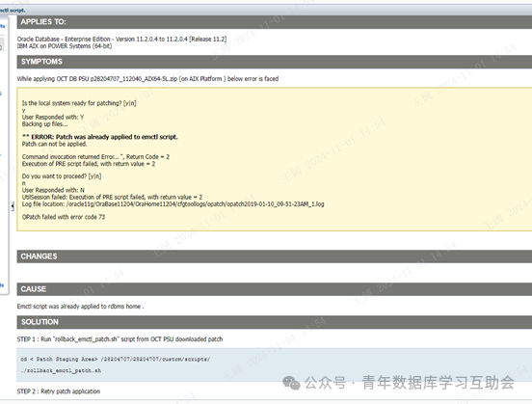The width and height of the screenshot is (532, 404).
Task: Click the bold ERROR patch already applied line
Action: (x=100, y=137)
